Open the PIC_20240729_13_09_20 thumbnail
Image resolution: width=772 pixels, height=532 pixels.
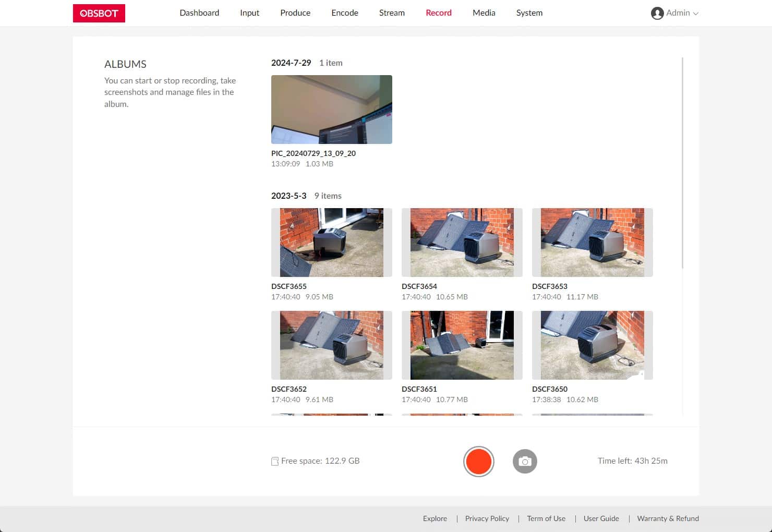[x=332, y=110]
